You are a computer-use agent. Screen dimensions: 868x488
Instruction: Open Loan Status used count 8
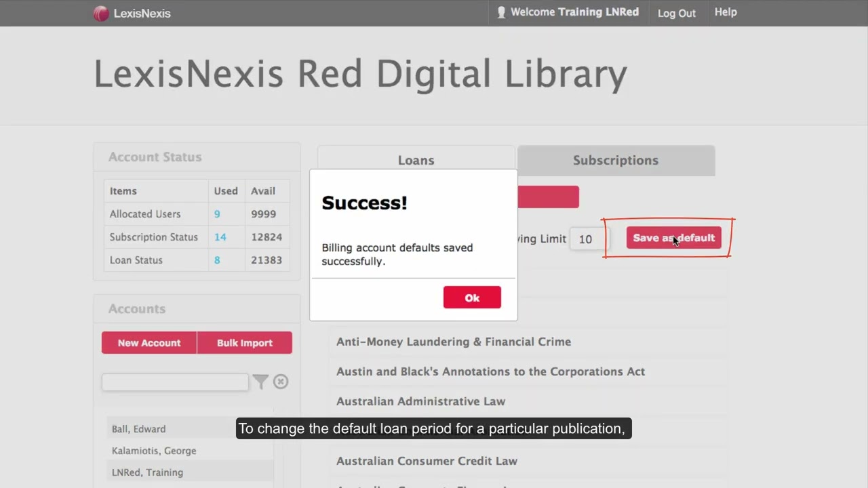pos(217,260)
